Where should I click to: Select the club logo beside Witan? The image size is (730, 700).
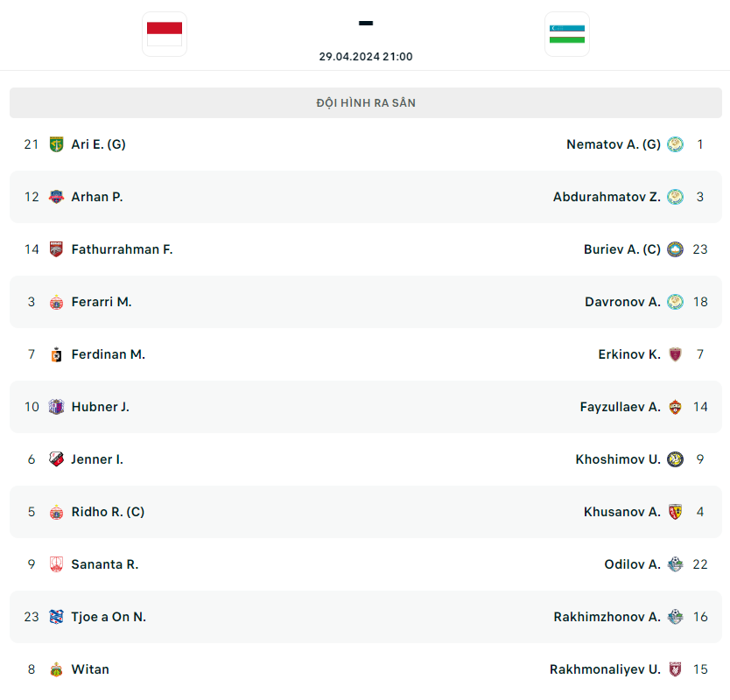click(57, 669)
